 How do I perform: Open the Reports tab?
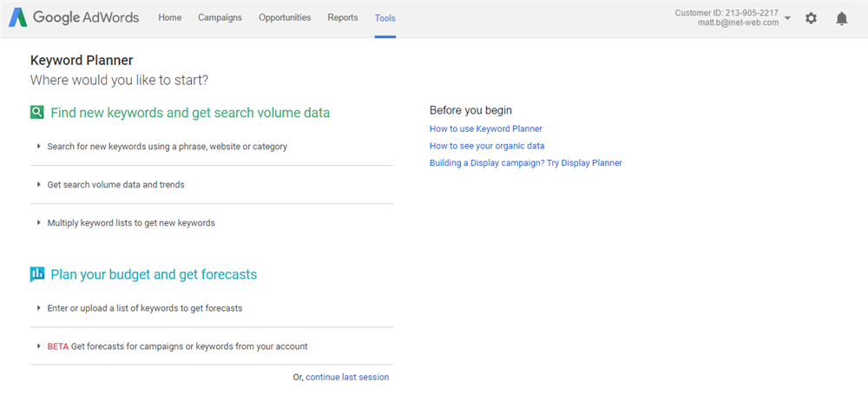pyautogui.click(x=343, y=17)
